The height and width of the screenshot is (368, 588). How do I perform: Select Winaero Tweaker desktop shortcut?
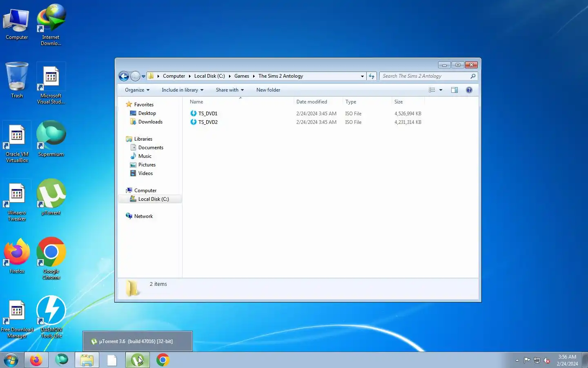click(x=17, y=201)
